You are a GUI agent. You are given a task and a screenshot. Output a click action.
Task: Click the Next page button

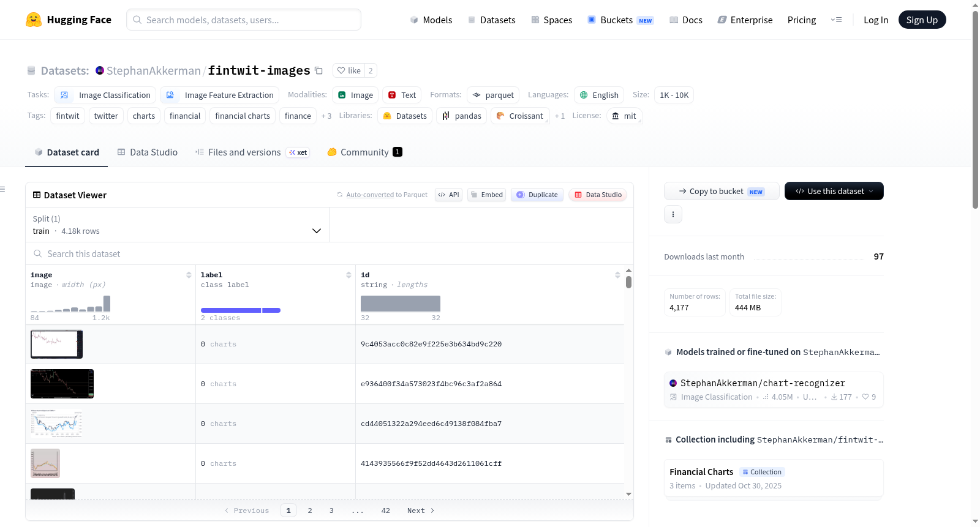[x=421, y=510]
